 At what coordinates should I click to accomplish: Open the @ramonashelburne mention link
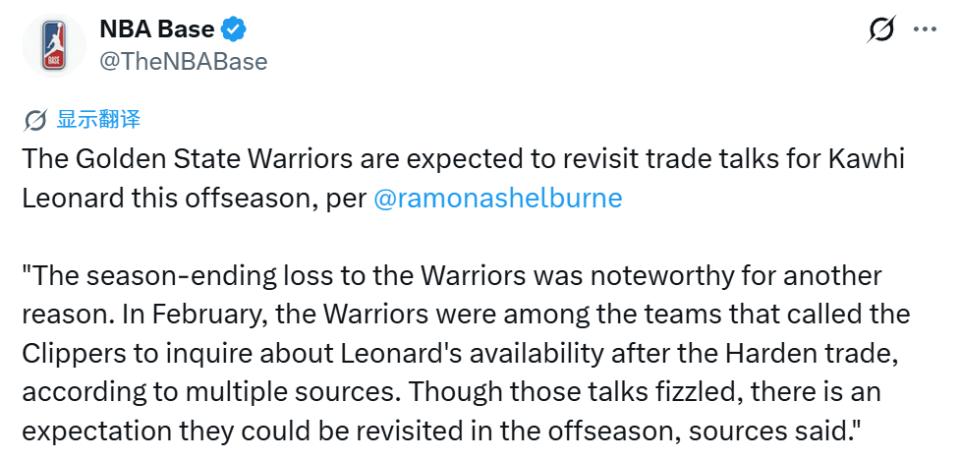pos(497,198)
